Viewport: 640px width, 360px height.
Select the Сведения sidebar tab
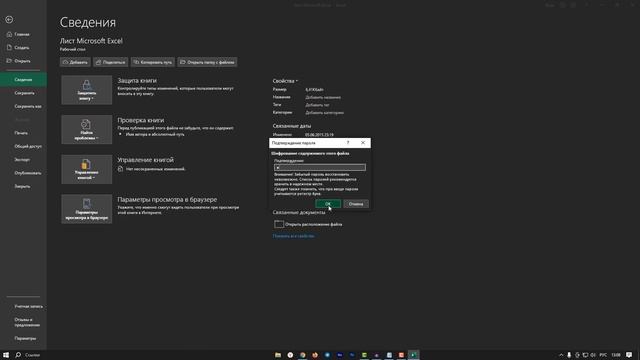(x=23, y=80)
